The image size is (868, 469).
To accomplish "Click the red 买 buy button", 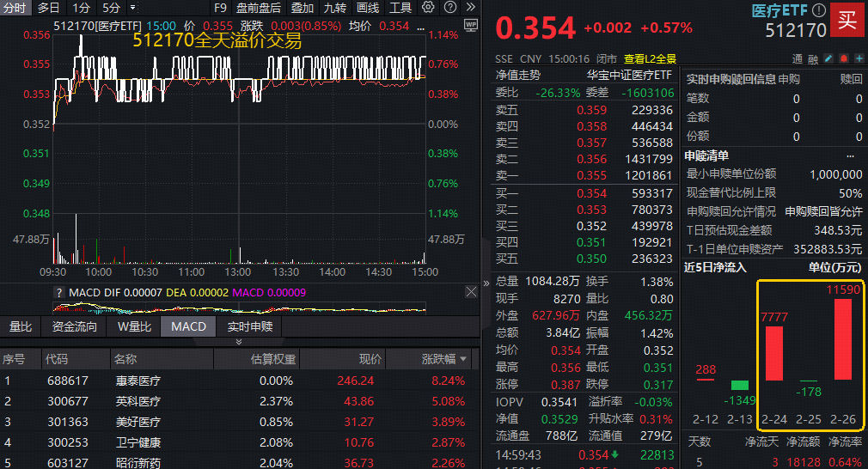I will [x=847, y=20].
